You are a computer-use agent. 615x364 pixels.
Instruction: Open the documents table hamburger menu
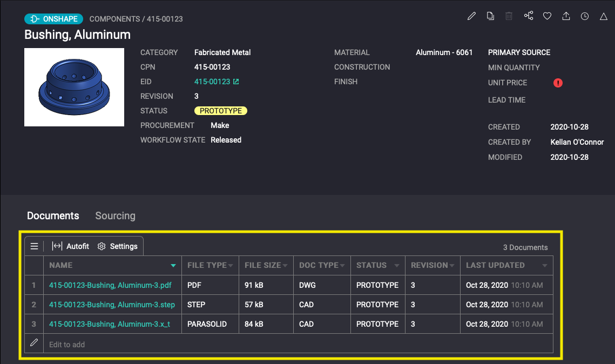[34, 246]
